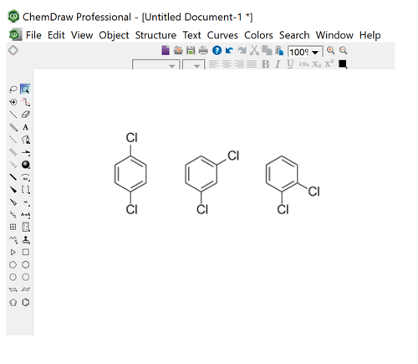The height and width of the screenshot is (364, 418).
Task: Select the Acyclic Chain tool
Action: pyautogui.click(x=13, y=240)
